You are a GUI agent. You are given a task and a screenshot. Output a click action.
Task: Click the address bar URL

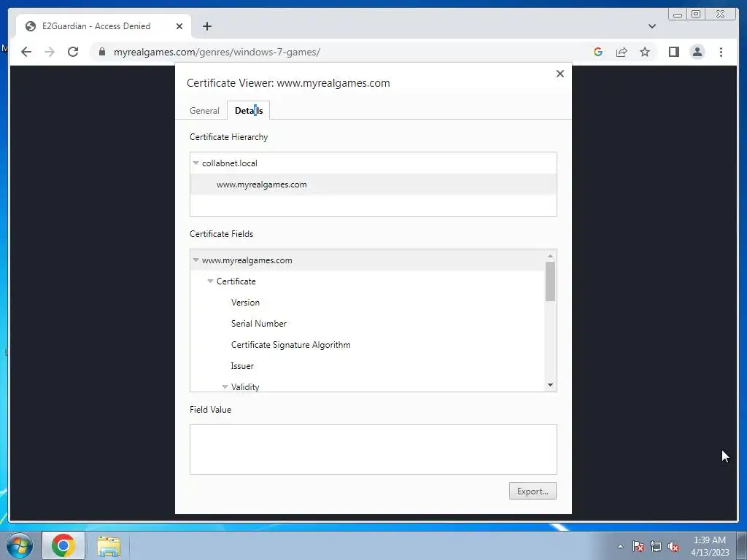coord(217,52)
